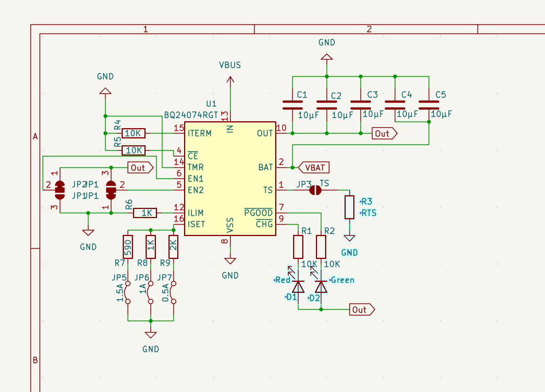Screen dimensions: 545x392
Task: Click the 10µF value of C1
Action: point(308,115)
